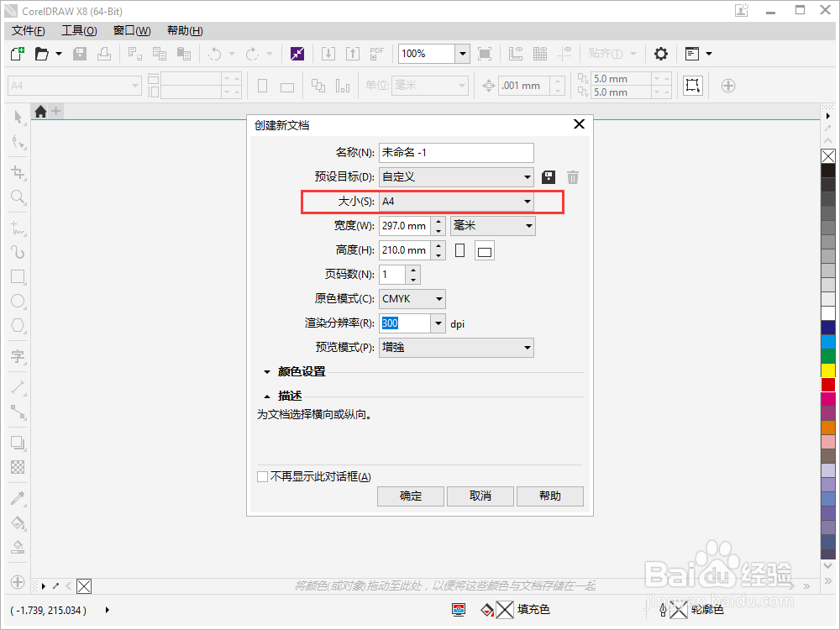The height and width of the screenshot is (630, 840).
Task: Open the preset destination dropdown
Action: [x=456, y=177]
